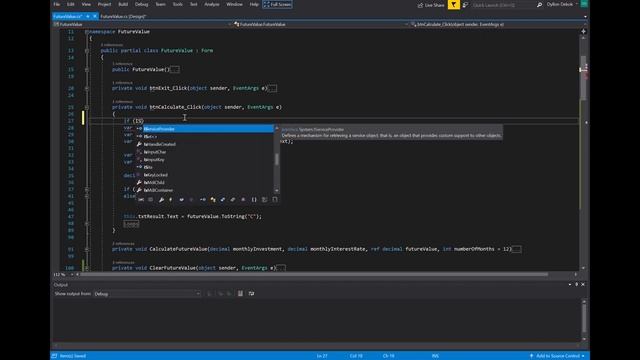This screenshot has height=360, width=640.
Task: Click Add to Source Control in status bar
Action: tap(557, 356)
